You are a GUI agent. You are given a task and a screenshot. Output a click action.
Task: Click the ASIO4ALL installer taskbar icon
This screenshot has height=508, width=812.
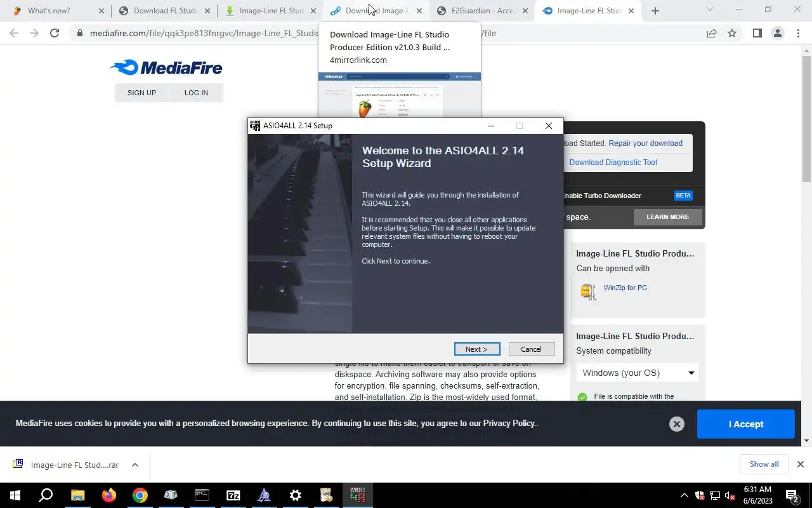(357, 495)
